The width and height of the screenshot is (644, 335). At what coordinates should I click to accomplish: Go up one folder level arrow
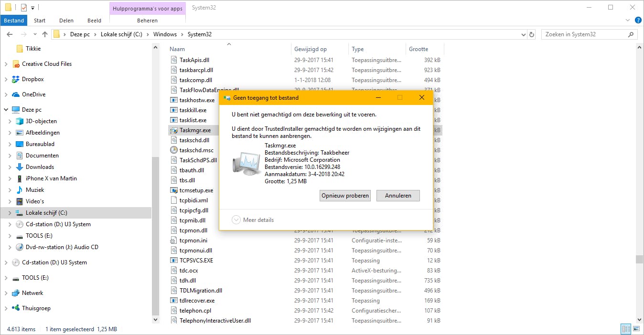45,34
